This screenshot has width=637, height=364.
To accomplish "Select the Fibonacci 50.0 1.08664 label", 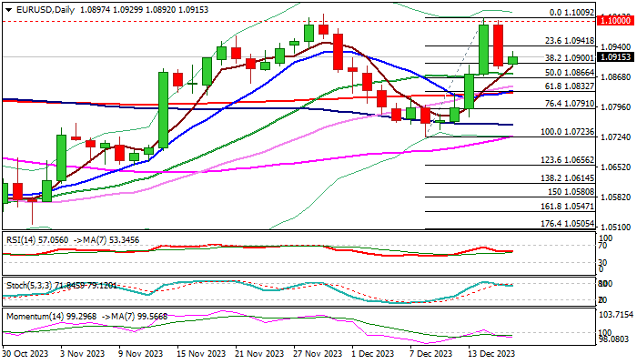I will (569, 72).
